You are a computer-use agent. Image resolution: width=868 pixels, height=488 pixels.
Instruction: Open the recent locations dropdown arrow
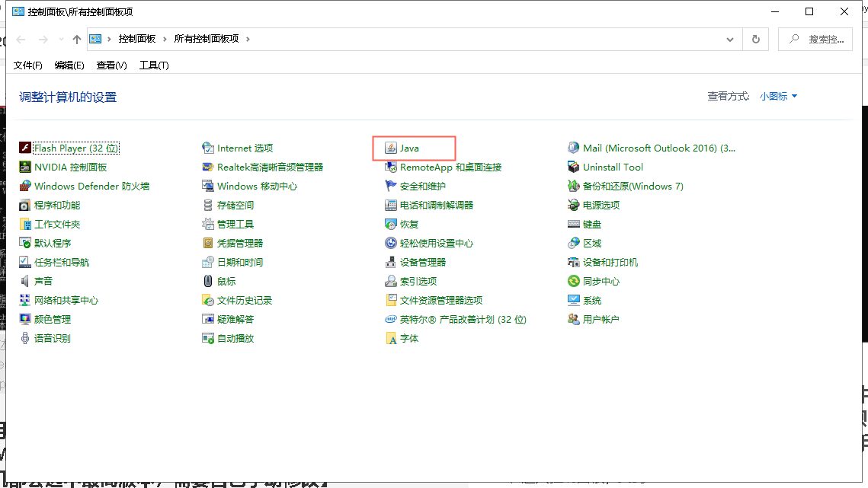[61, 40]
